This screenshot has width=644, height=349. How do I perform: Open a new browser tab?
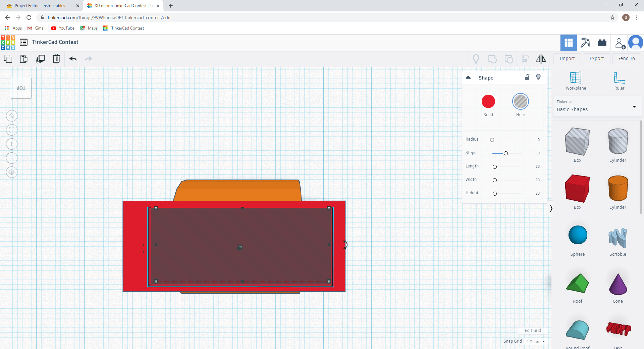tap(171, 6)
